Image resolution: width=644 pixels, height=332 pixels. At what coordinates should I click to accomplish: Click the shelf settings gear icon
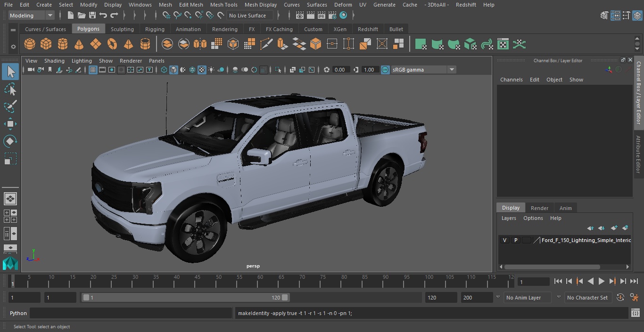tap(13, 47)
